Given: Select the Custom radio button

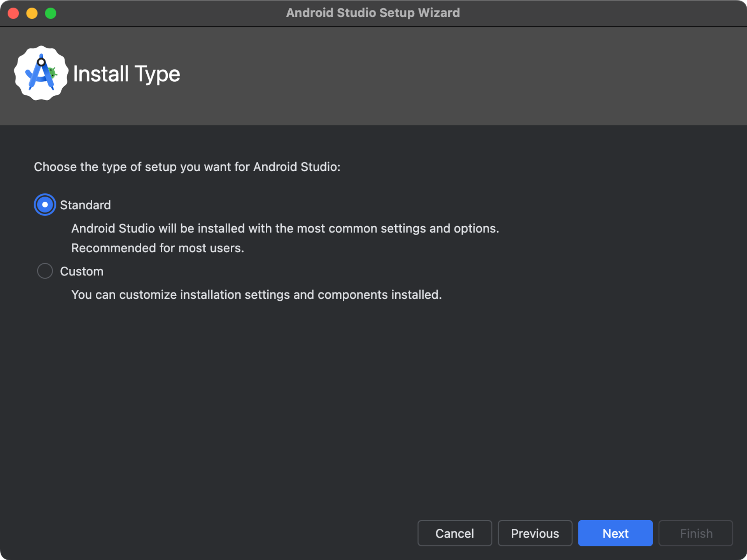Looking at the screenshot, I should [45, 271].
